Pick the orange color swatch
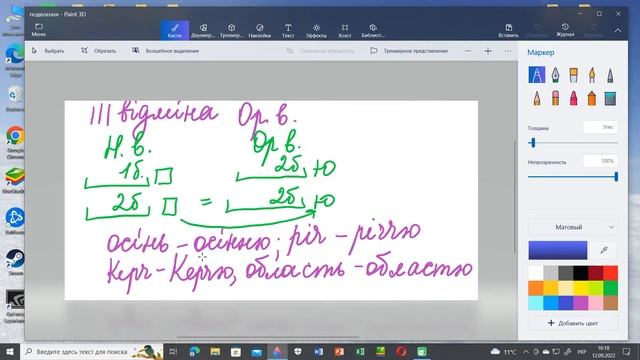Image resolution: width=640 pixels, height=360 pixels. [x=536, y=288]
